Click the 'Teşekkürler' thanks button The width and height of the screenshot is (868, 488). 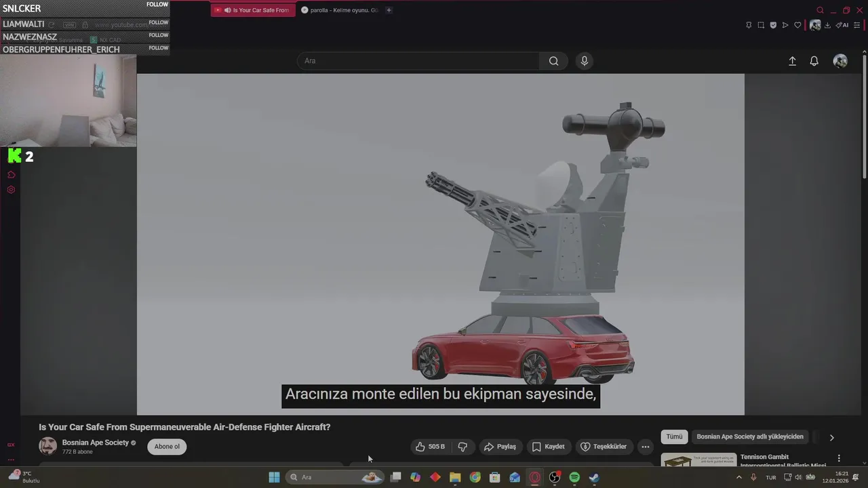tap(604, 447)
